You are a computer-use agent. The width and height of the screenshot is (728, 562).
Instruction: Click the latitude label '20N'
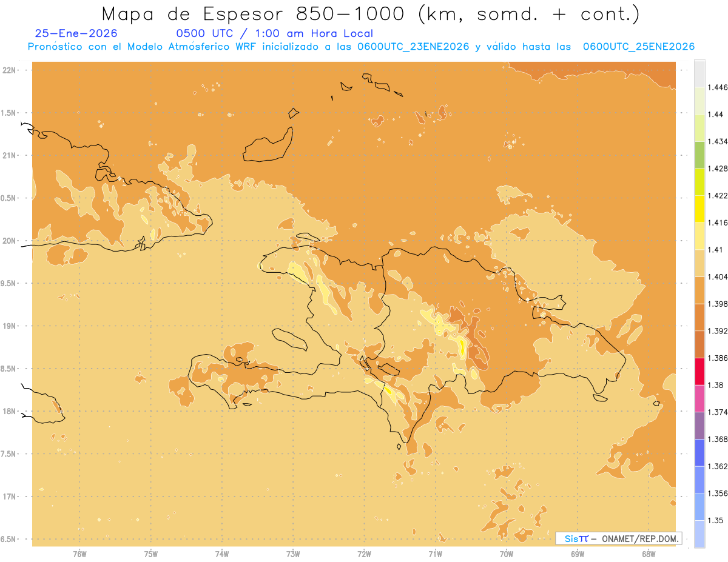9,241
